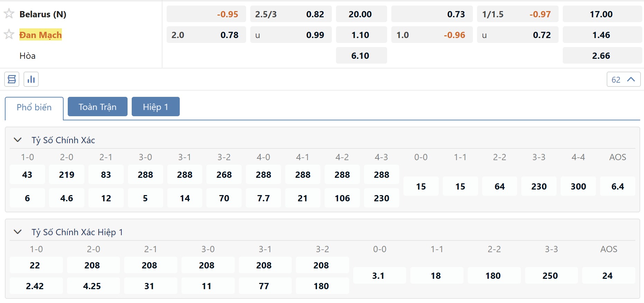Star Belarus as favorite team
Image resolution: width=644 pixels, height=303 pixels.
coord(9,14)
